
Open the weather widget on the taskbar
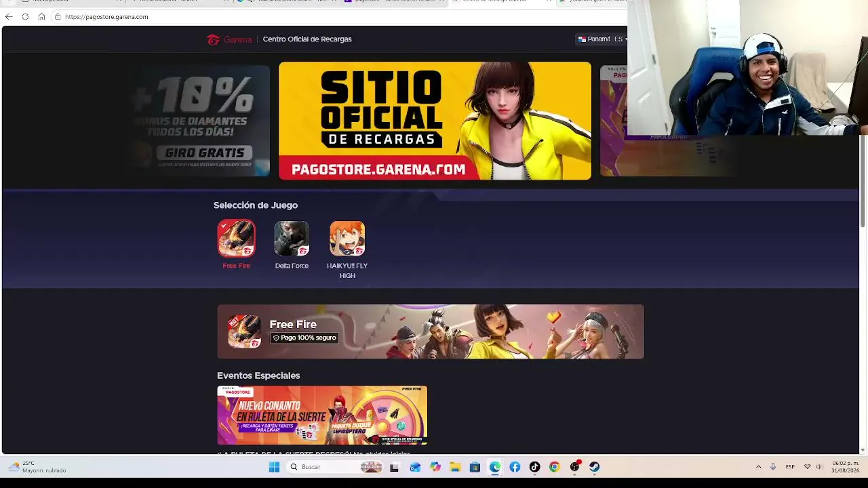(x=37, y=467)
